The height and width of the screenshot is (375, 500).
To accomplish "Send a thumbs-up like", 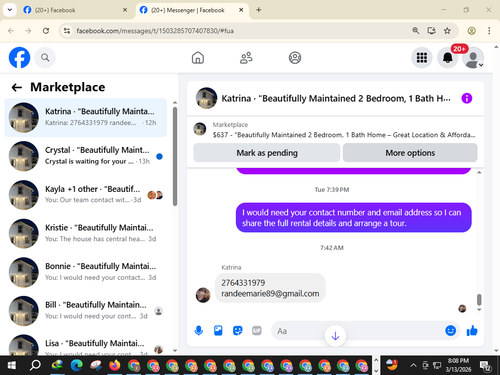I will (x=472, y=331).
